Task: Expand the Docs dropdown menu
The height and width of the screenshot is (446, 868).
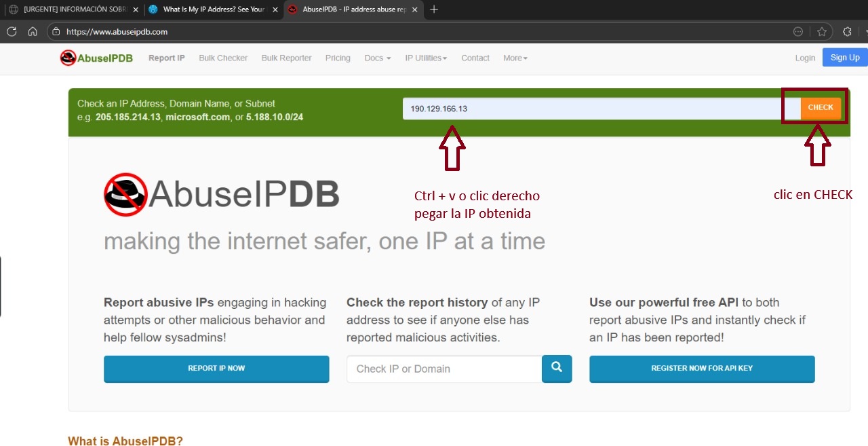Action: coord(378,58)
